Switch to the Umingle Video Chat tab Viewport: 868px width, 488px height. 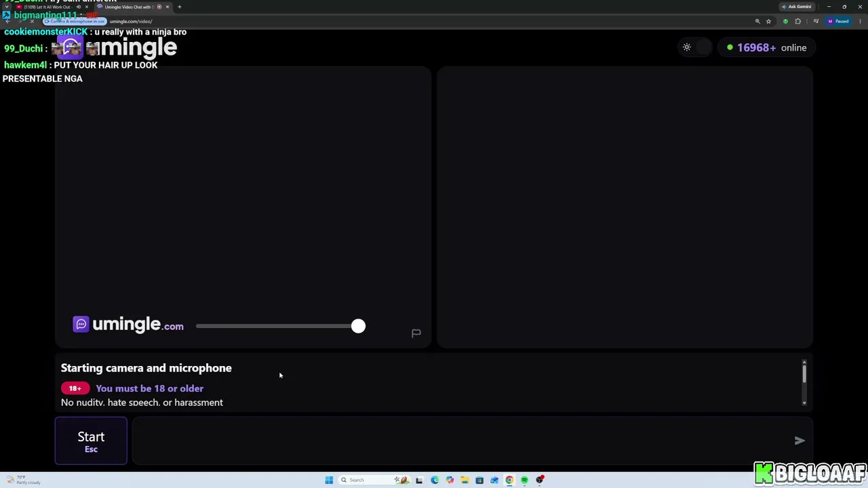130,7
